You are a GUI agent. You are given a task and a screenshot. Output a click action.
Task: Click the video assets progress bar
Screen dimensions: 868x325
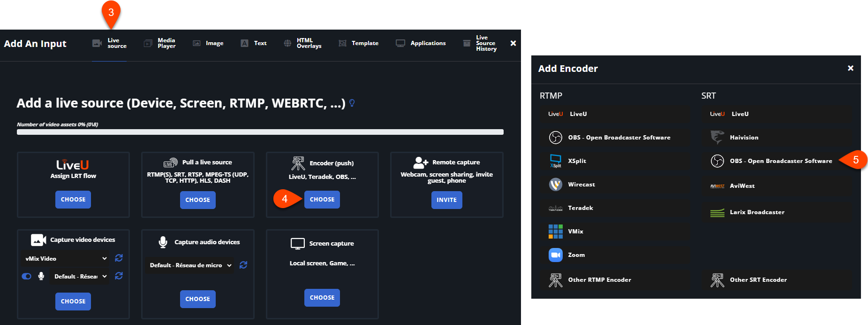click(x=260, y=132)
